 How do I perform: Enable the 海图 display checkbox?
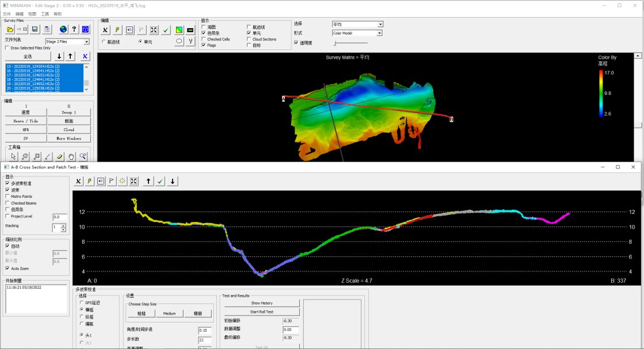(x=203, y=26)
